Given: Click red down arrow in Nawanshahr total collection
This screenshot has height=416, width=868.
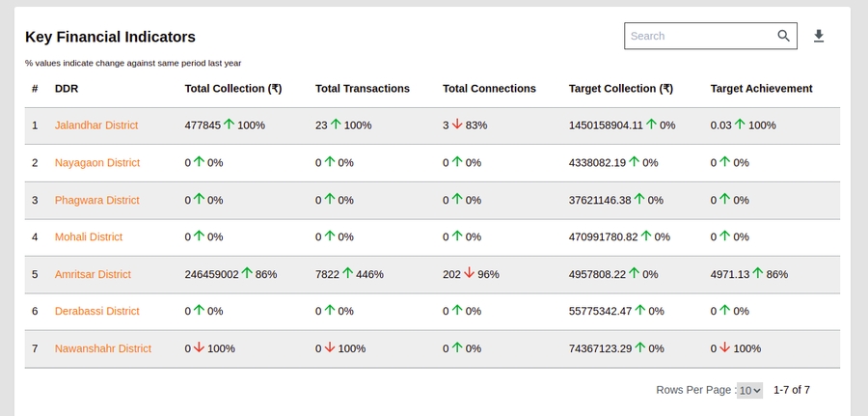Looking at the screenshot, I should 199,347.
